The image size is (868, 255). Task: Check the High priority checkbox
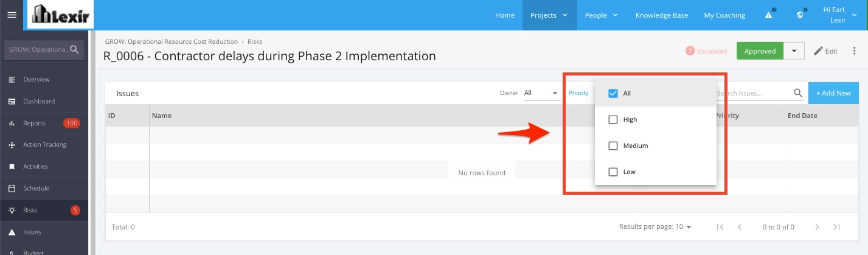pyautogui.click(x=613, y=120)
